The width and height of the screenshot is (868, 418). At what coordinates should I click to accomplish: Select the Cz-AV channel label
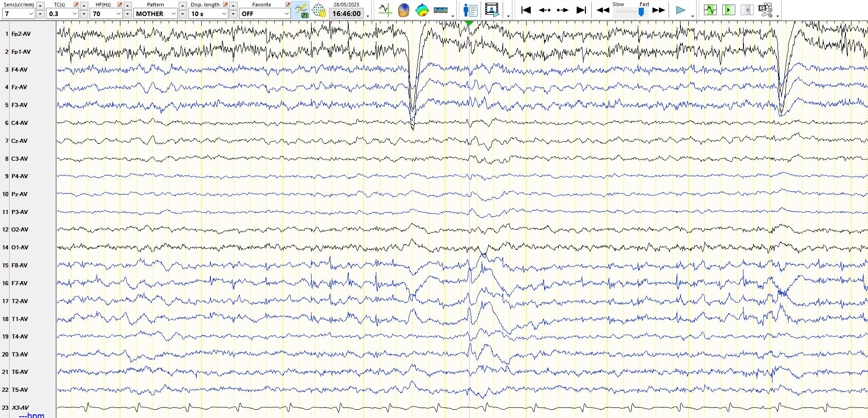[19, 141]
